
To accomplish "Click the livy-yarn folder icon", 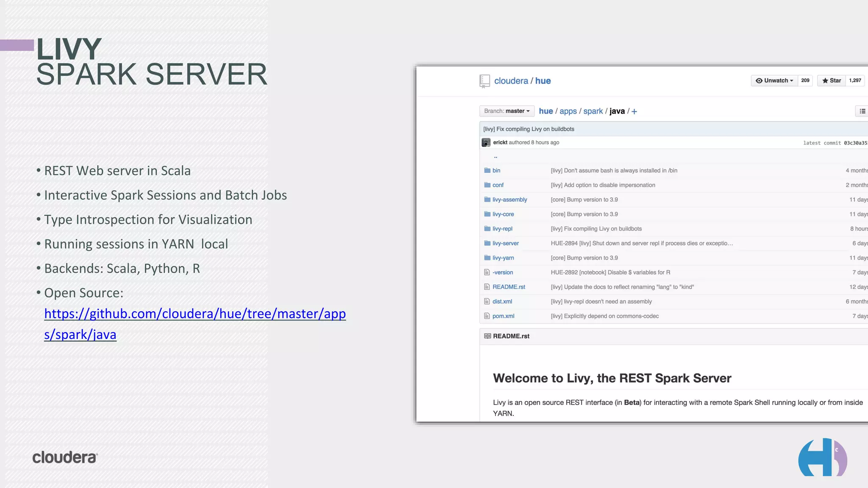I will click(x=487, y=258).
